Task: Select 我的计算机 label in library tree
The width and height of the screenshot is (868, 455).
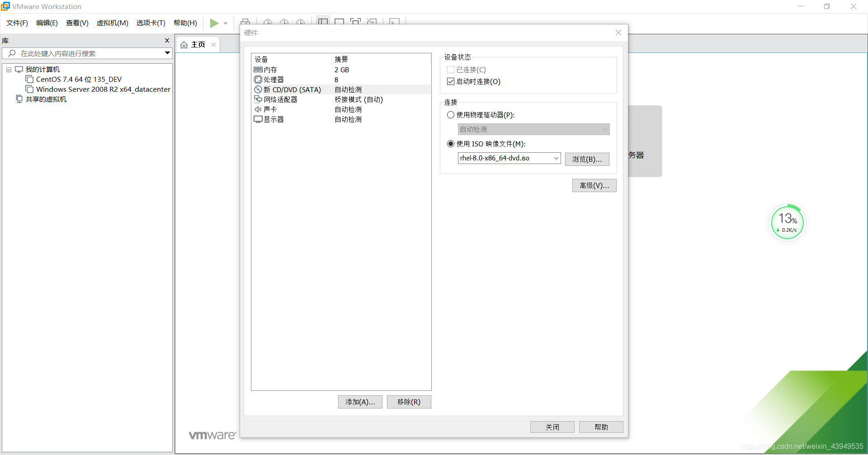Action: 42,69
